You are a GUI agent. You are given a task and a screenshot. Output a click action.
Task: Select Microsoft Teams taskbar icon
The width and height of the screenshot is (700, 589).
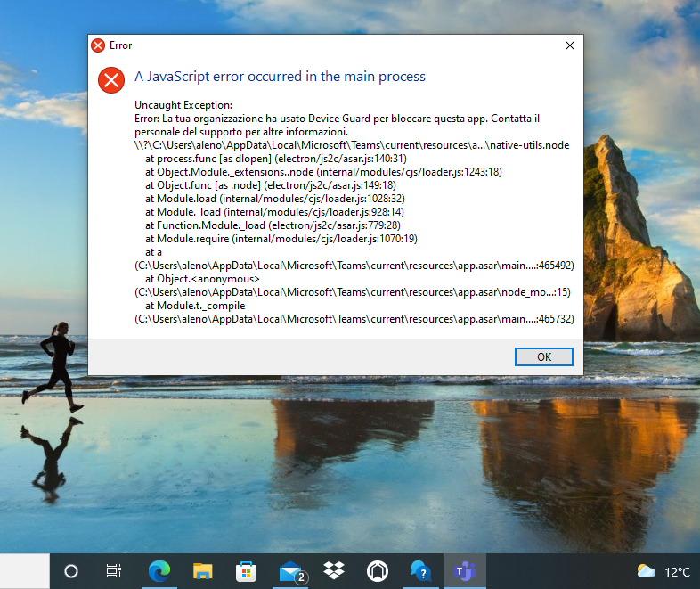click(x=464, y=571)
